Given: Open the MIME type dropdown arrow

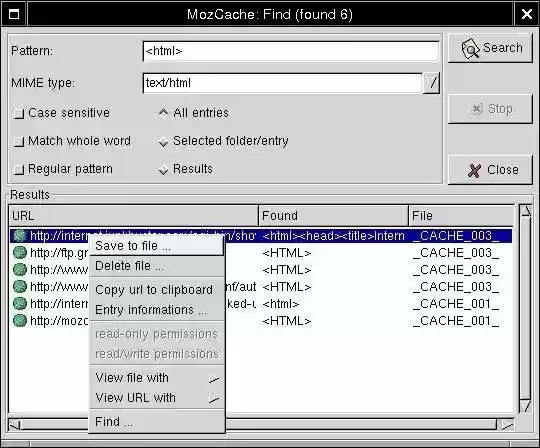Looking at the screenshot, I should [x=432, y=83].
